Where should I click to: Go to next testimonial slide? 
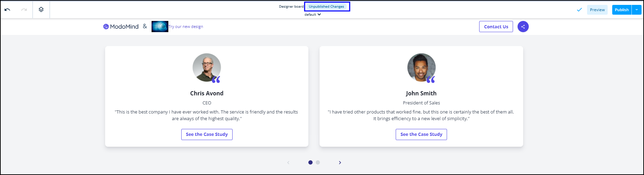pos(340,162)
